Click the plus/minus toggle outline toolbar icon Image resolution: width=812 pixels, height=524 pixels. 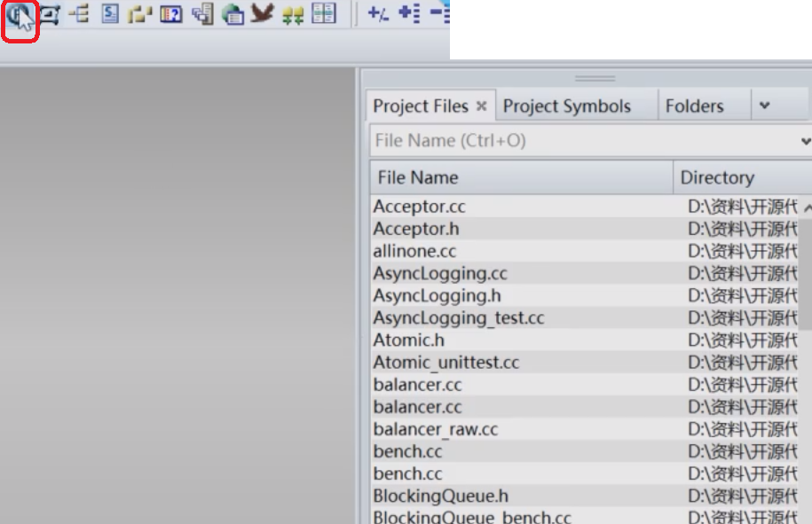point(378,14)
